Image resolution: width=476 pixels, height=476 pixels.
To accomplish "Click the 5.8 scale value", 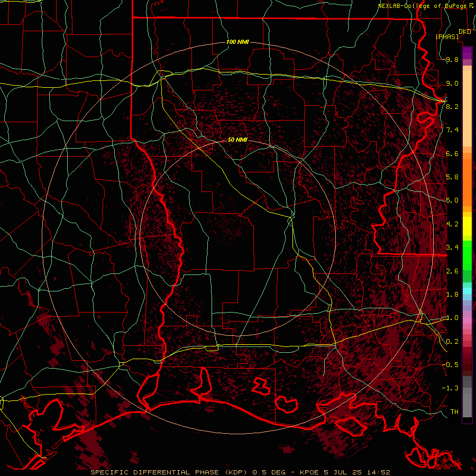I will pyautogui.click(x=452, y=177).
